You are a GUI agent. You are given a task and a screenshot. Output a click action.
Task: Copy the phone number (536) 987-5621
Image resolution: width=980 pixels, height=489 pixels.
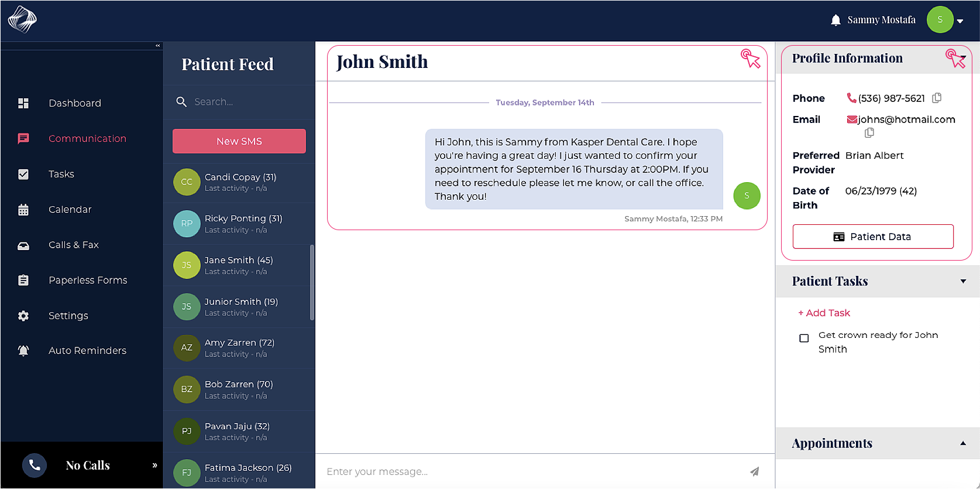click(x=937, y=98)
